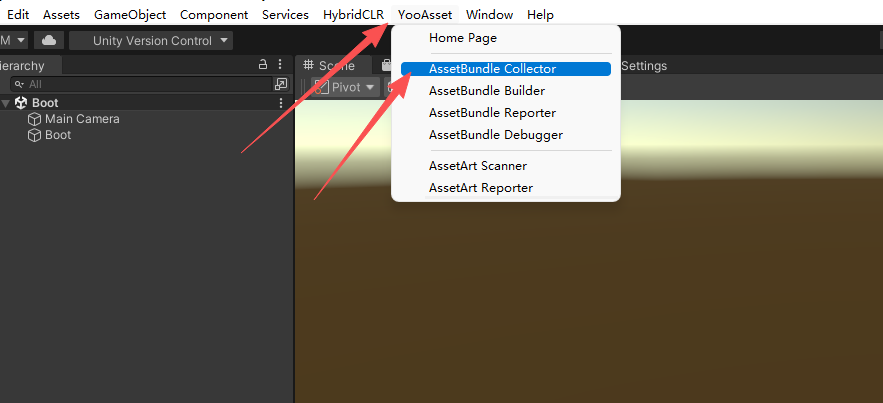
Task: Click the Boot GameObject cube icon
Action: tap(34, 136)
